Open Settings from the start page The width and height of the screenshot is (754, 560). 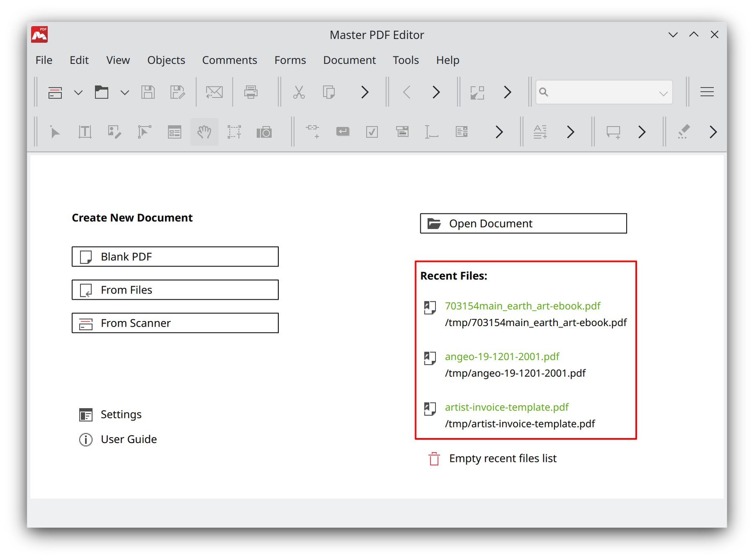coord(111,415)
